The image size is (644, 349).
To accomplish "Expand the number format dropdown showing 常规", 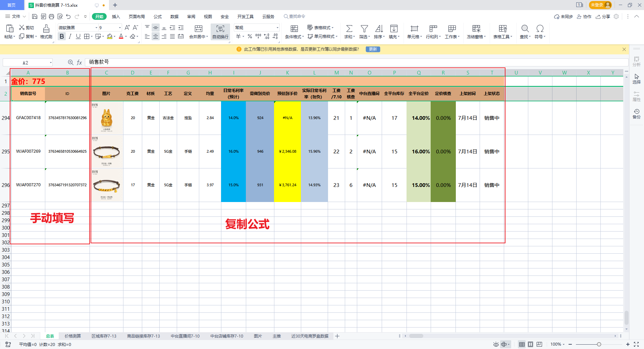I will 277,28.
